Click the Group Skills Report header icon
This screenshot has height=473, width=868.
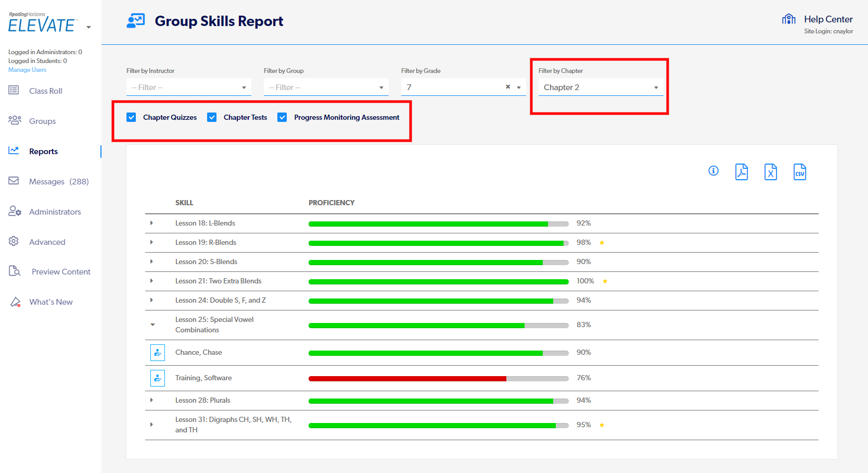point(136,21)
